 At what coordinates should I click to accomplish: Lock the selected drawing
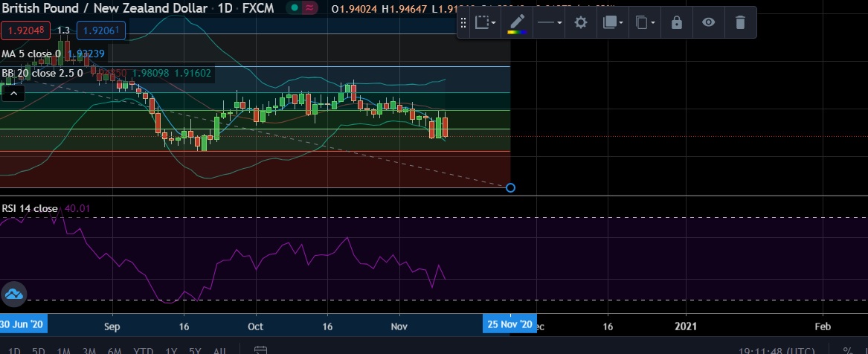click(676, 23)
